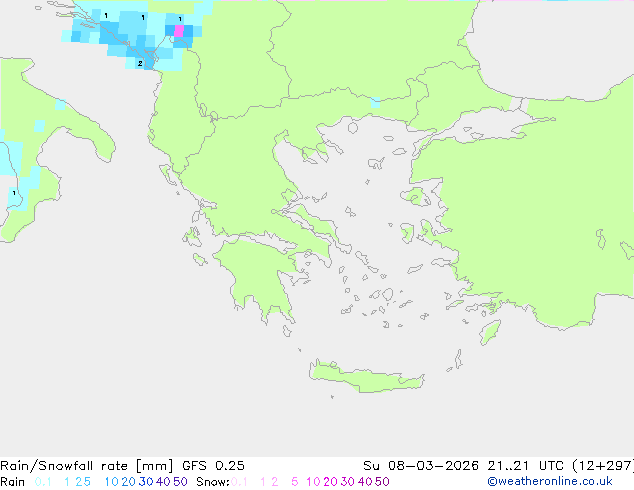This screenshot has width=634, height=490.
Task: Pick the 10 value in Rain legend
Action: click(x=111, y=482)
